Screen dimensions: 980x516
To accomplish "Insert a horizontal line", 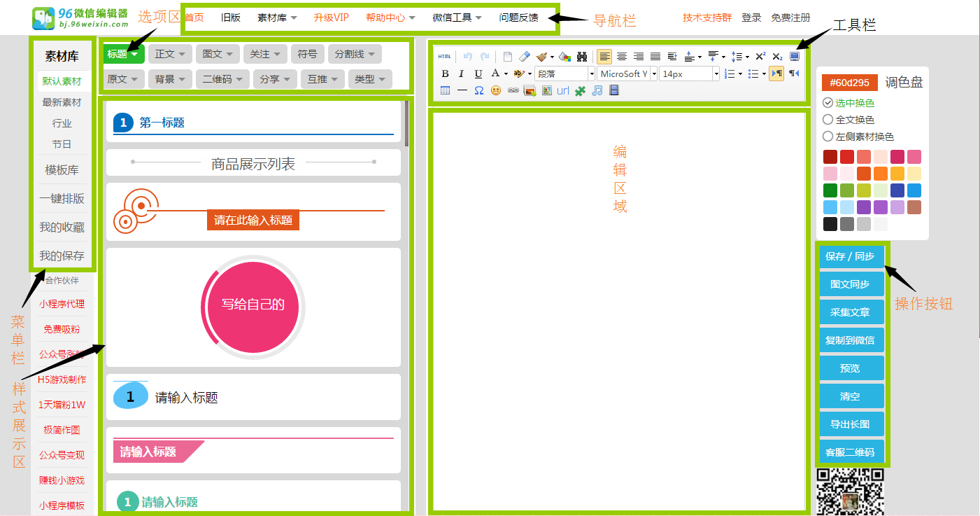I will (462, 90).
